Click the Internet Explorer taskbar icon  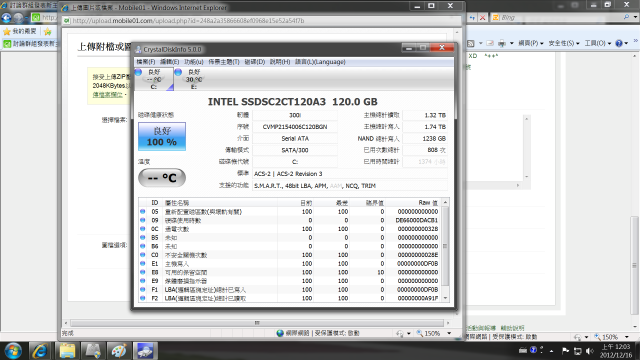40,351
